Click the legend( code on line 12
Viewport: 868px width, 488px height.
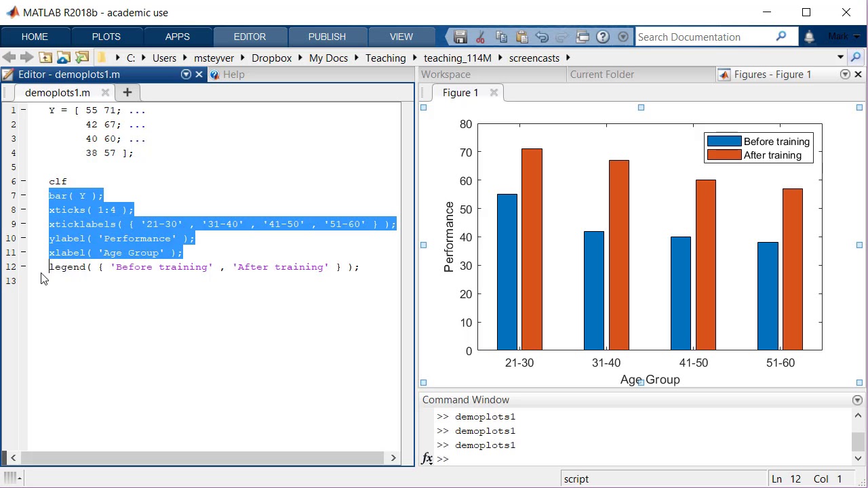pos(71,267)
